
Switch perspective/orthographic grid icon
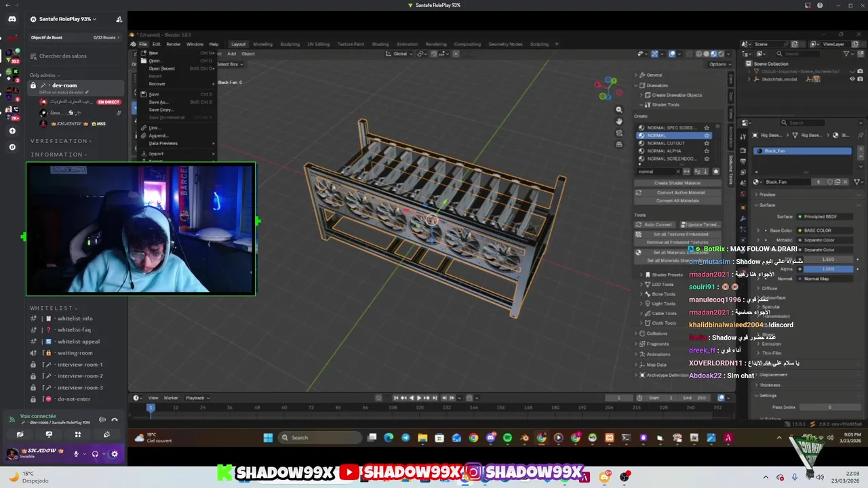pos(618,144)
